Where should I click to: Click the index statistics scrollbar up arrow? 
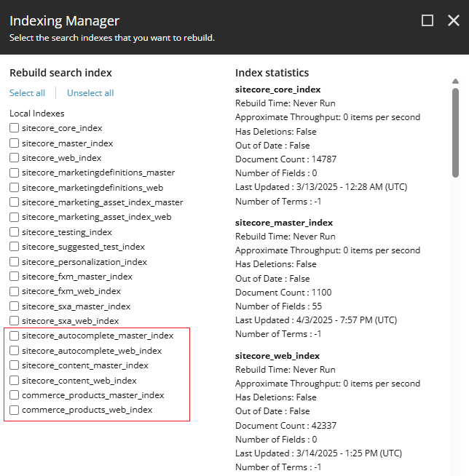[x=456, y=82]
